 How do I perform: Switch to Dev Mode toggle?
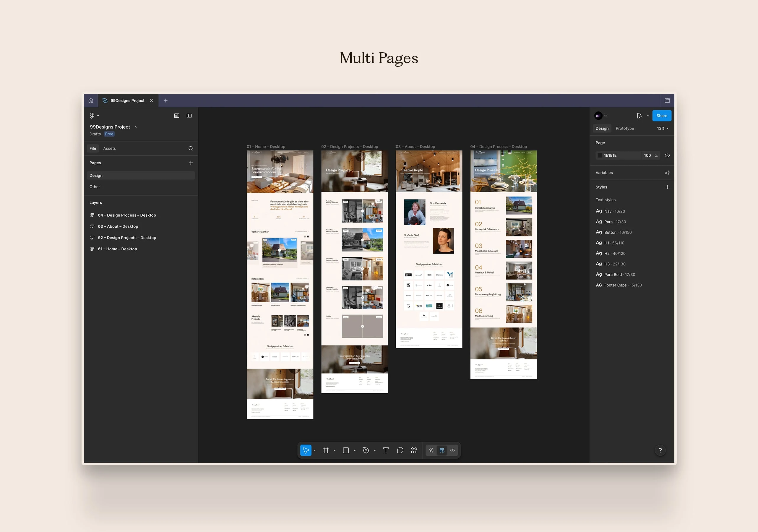tap(452, 450)
